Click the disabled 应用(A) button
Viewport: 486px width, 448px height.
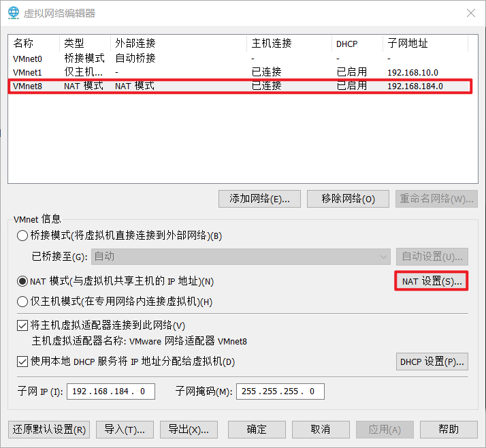(x=385, y=430)
